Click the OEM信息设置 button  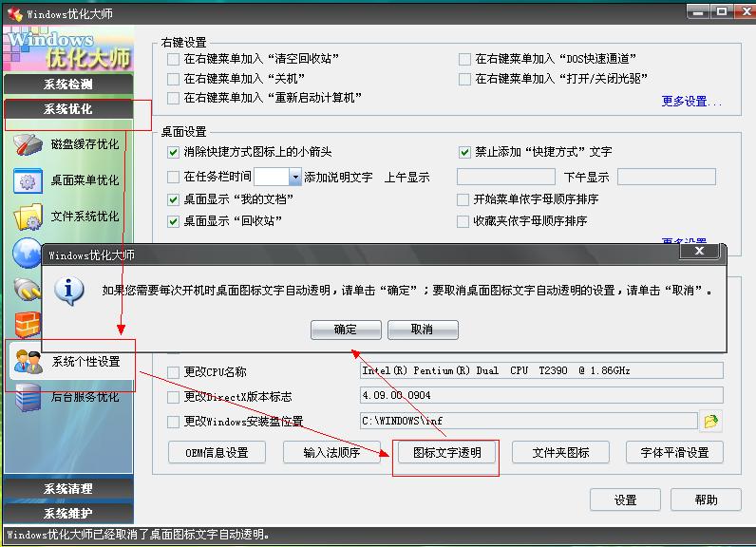pyautogui.click(x=217, y=453)
